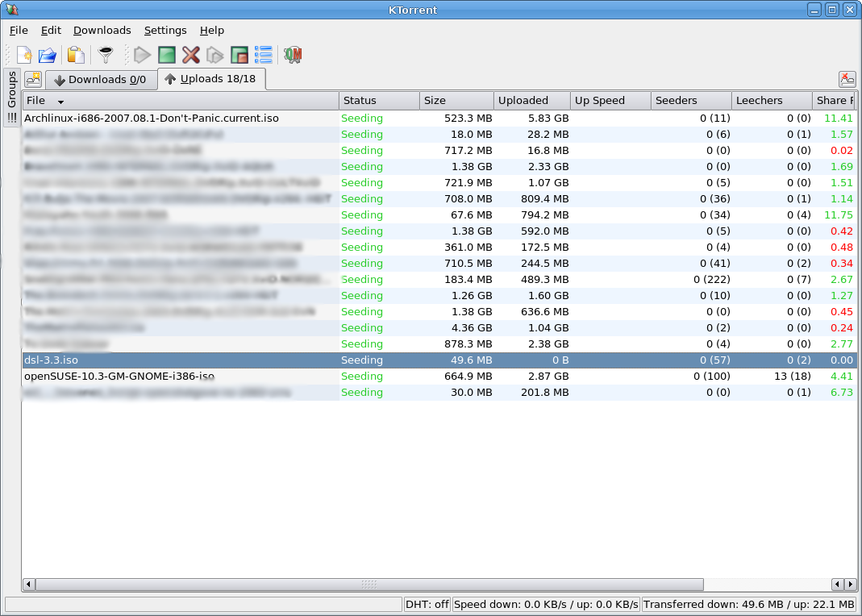The width and height of the screenshot is (862, 616).
Task: Click the red X Remove icon
Action: 191,55
